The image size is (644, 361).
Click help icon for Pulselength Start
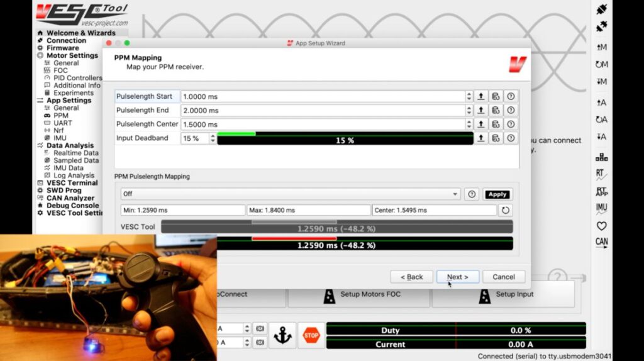pyautogui.click(x=511, y=96)
